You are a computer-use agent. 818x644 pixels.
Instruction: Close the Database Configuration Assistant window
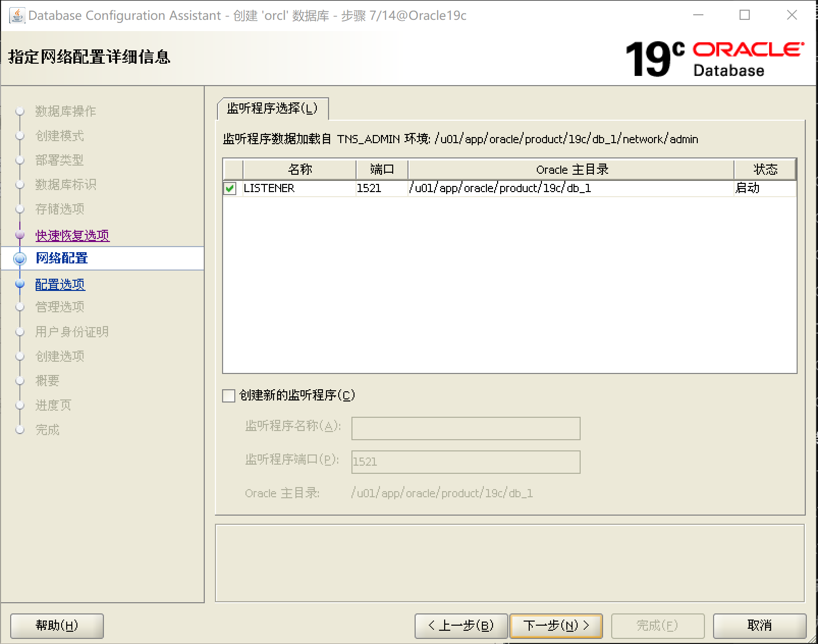click(x=792, y=15)
